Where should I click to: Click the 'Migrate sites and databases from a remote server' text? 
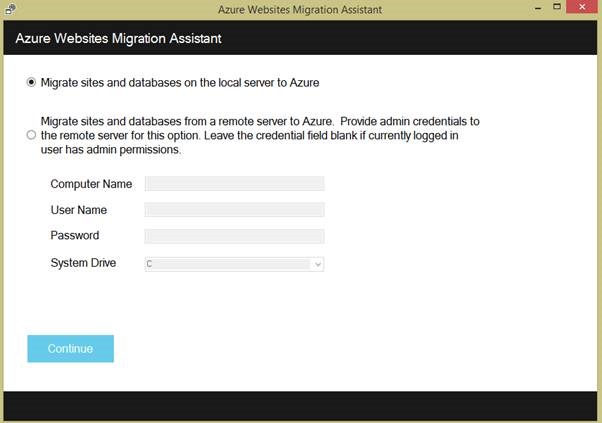(260, 135)
